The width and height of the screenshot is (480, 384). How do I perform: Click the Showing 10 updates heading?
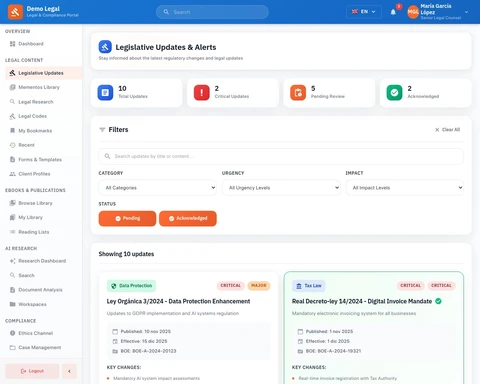tap(126, 254)
